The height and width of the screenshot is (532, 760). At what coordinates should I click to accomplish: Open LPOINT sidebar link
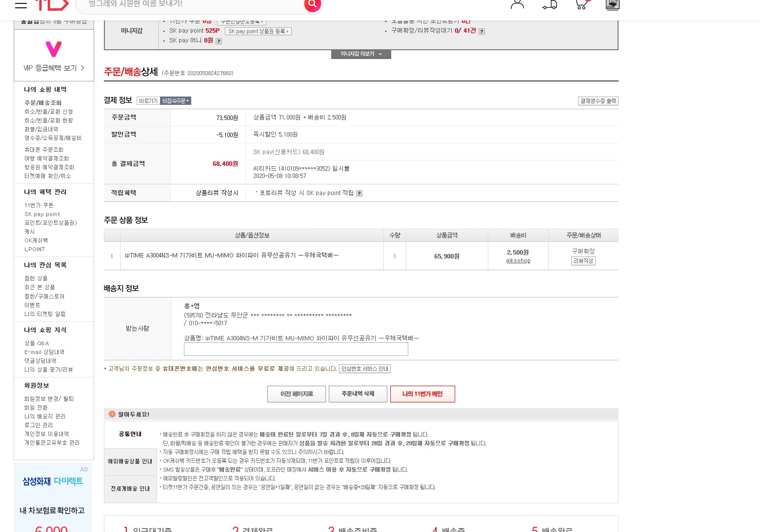click(x=35, y=249)
